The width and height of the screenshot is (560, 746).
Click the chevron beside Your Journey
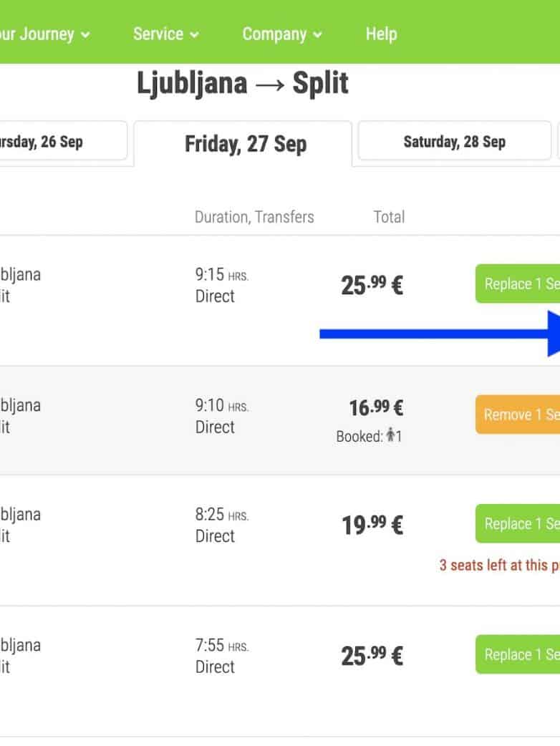(x=86, y=35)
